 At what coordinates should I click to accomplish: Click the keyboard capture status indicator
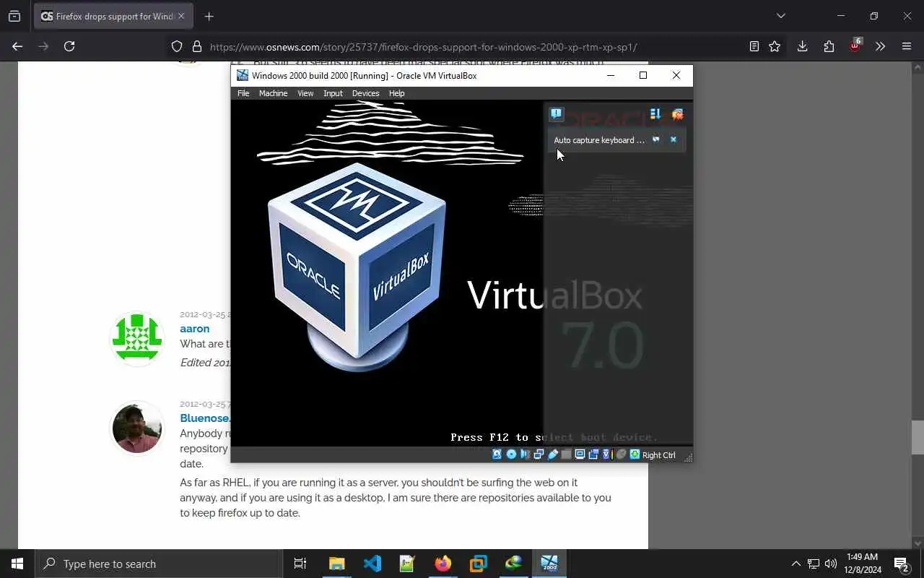[635, 454]
